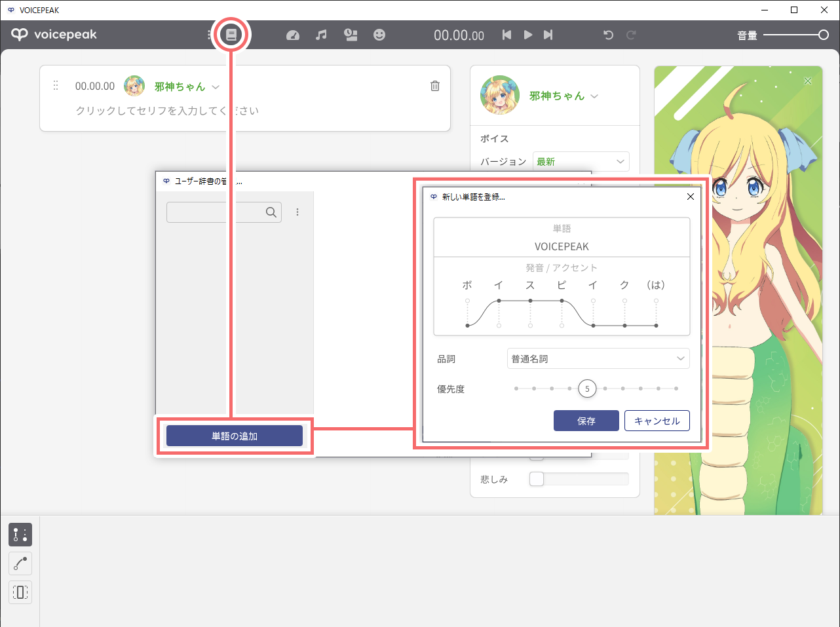
Task: Maximize the VOICEPEAK window
Action: click(794, 10)
